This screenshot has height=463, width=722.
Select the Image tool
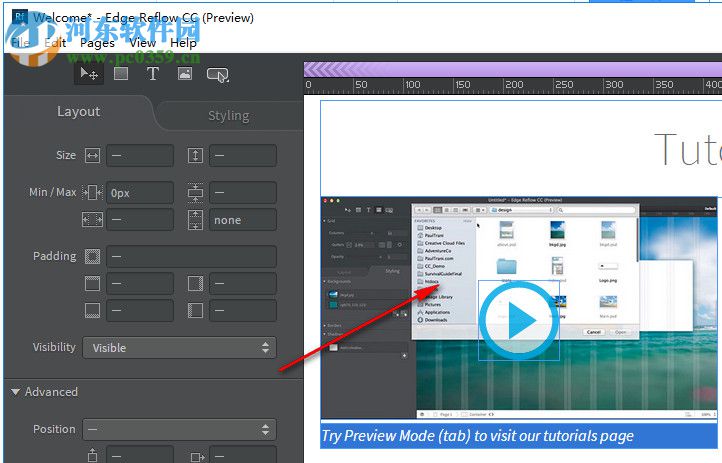[185, 74]
